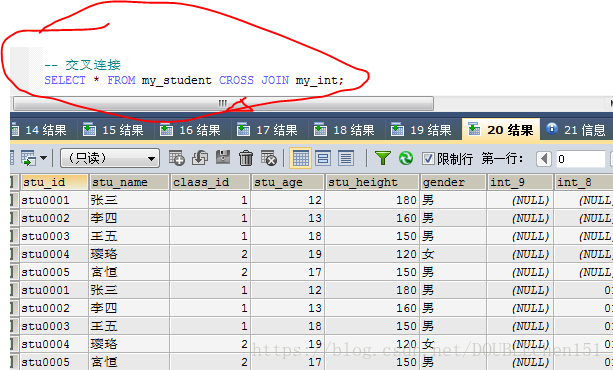
Task: Open the 21 信息 tab
Action: point(577,130)
